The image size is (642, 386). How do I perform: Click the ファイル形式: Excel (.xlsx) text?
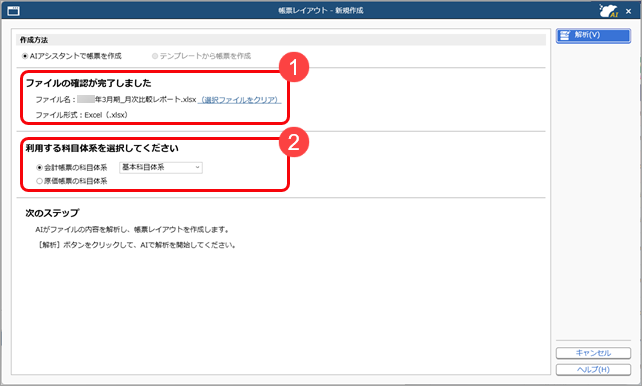(81, 115)
